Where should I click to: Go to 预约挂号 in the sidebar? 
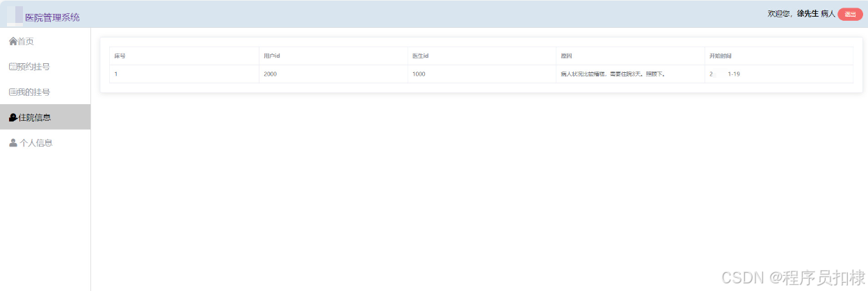(45, 67)
